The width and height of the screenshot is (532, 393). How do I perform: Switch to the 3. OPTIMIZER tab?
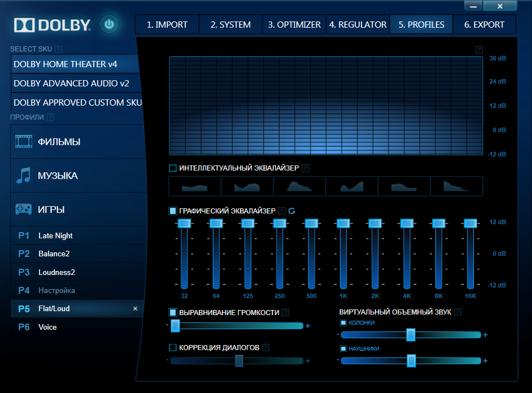[x=294, y=24]
